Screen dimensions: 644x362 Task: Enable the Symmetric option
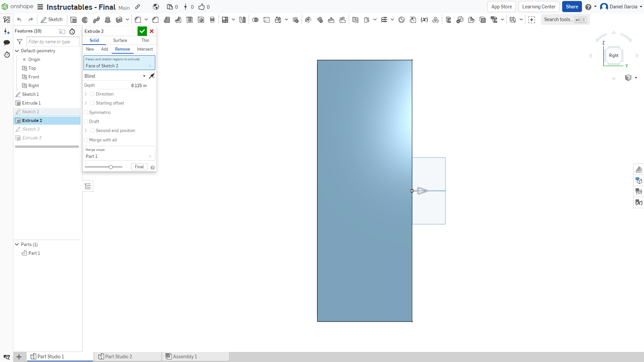point(86,112)
